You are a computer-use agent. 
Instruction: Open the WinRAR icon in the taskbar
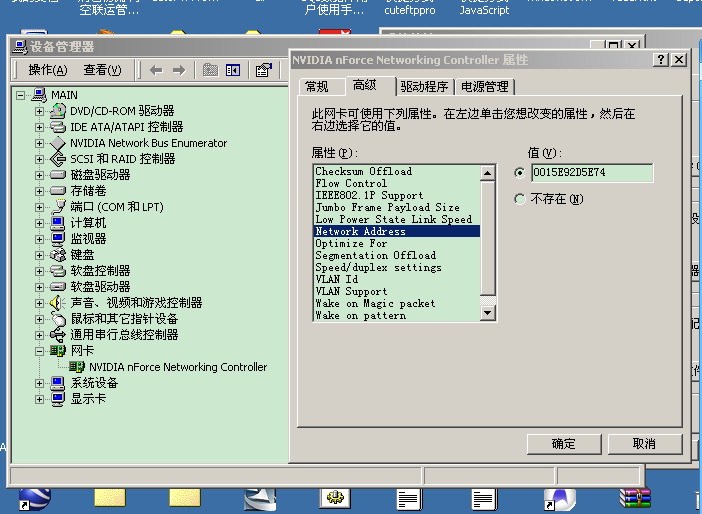point(635,499)
